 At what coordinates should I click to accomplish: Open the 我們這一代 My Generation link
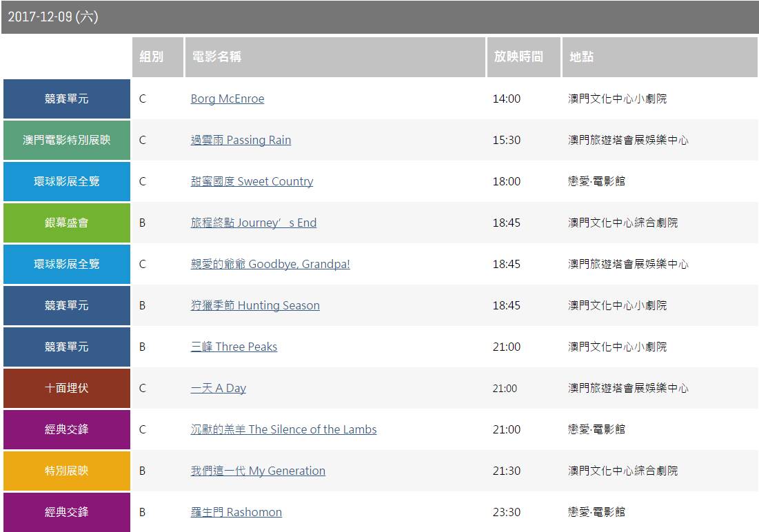258,471
